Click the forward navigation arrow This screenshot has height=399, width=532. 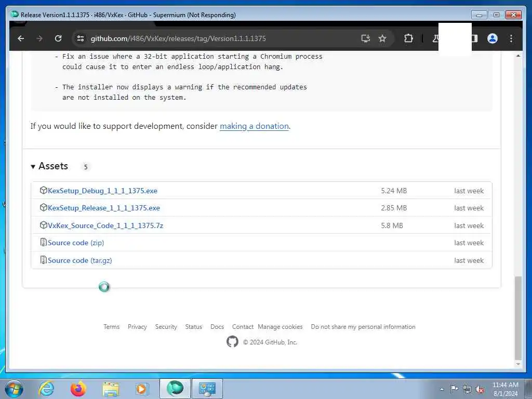(39, 38)
